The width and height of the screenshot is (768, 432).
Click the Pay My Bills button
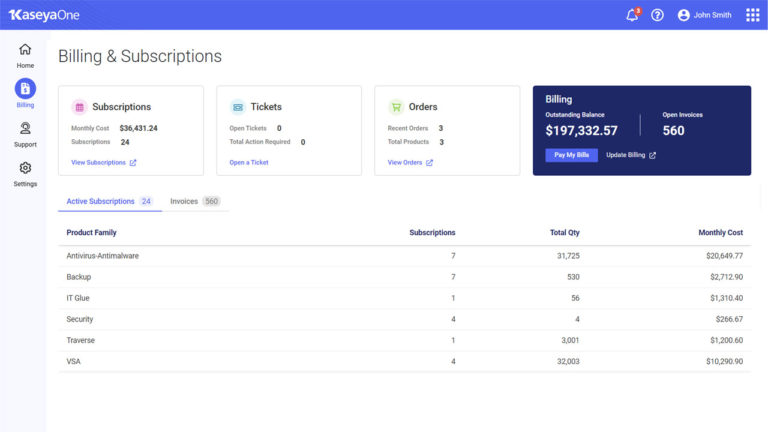(572, 155)
